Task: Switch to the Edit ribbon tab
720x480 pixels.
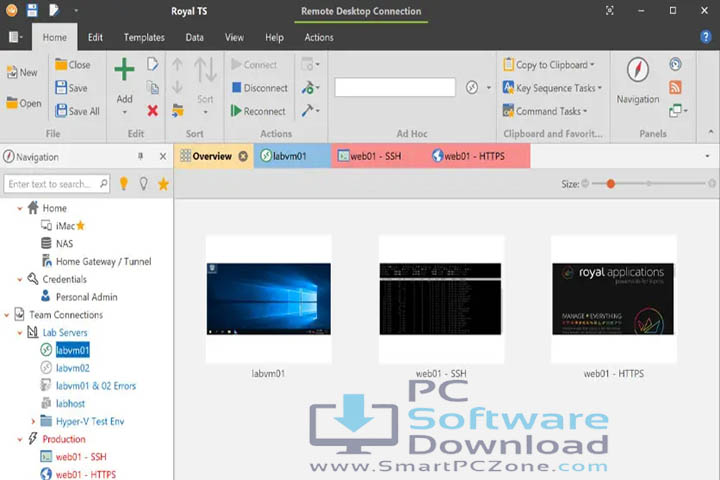Action: coord(95,37)
